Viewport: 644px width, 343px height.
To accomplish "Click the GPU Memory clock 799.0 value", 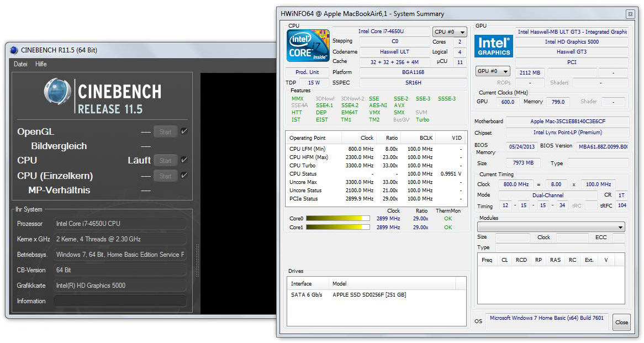I will point(558,102).
